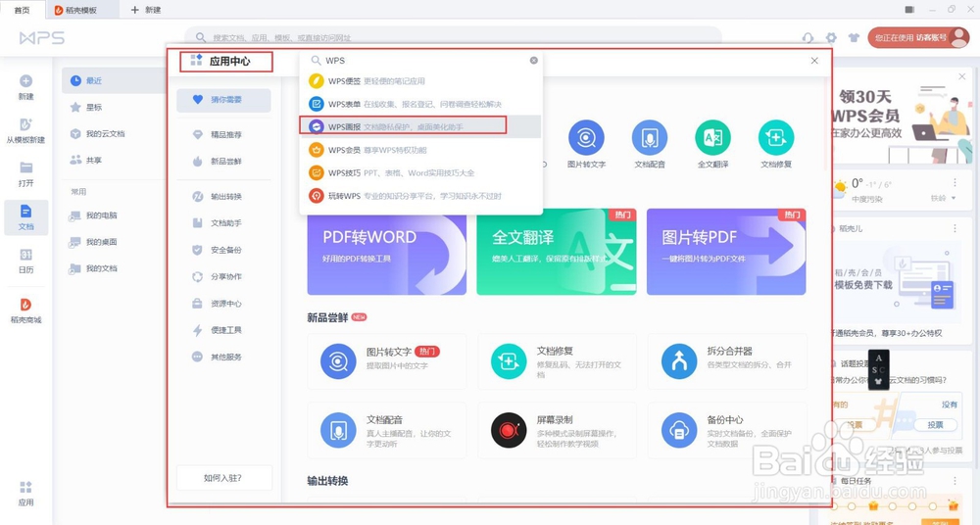980x525 pixels.
Task: Select 新品尝鲜 in the left category list
Action: coord(223,162)
